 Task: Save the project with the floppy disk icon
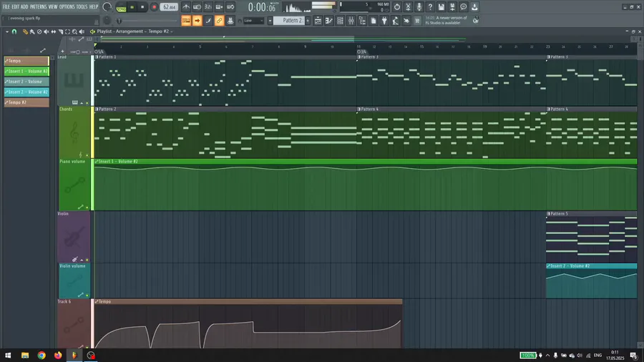[441, 7]
